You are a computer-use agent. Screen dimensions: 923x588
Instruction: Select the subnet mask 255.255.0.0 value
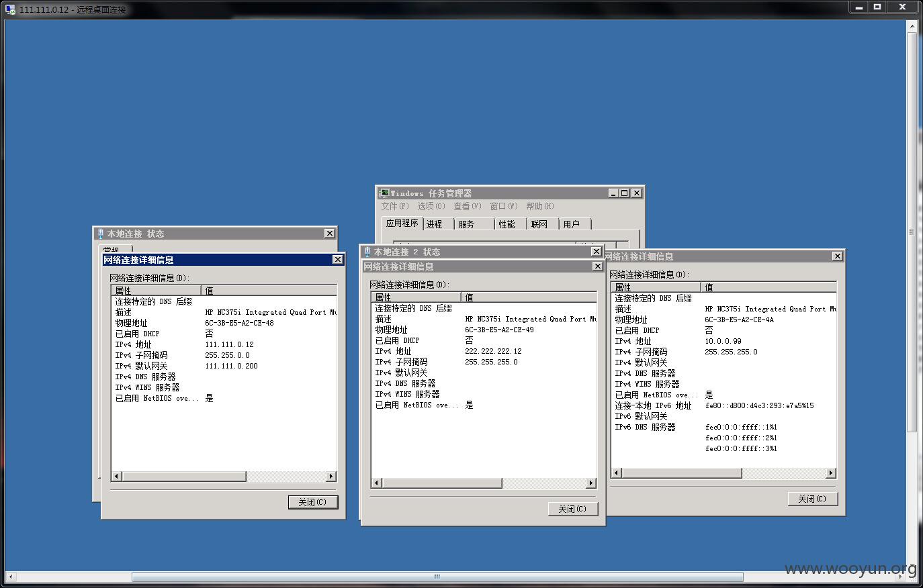pos(227,355)
